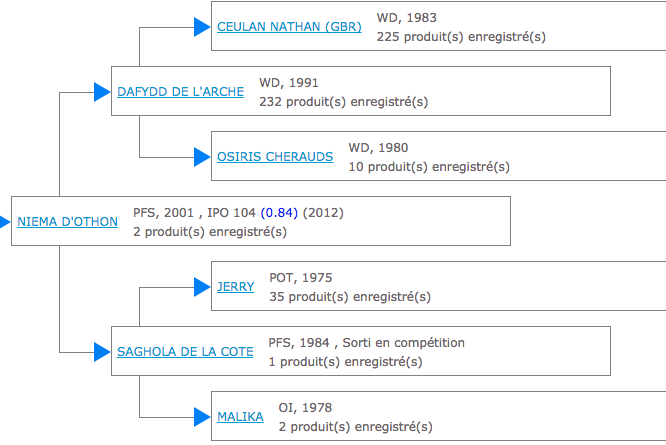The image size is (666, 445).
Task: Go to the SAGHOLA DE LA COTE dam link
Action: [x=185, y=352]
